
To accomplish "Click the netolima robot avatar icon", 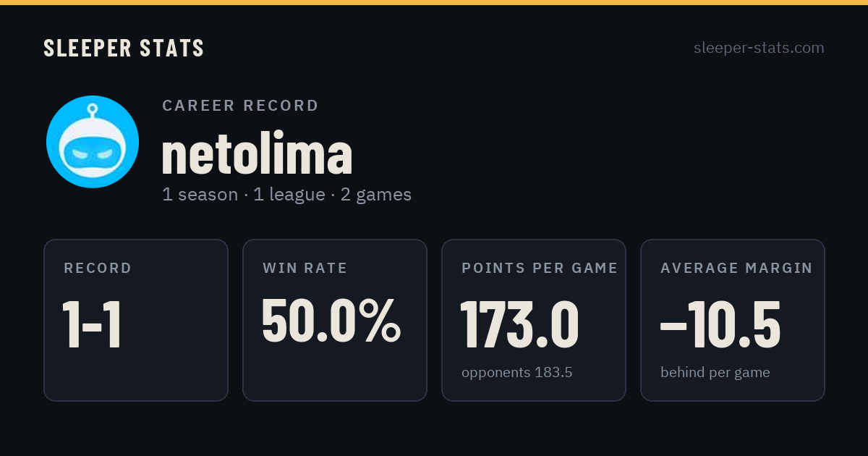I will point(93,142).
